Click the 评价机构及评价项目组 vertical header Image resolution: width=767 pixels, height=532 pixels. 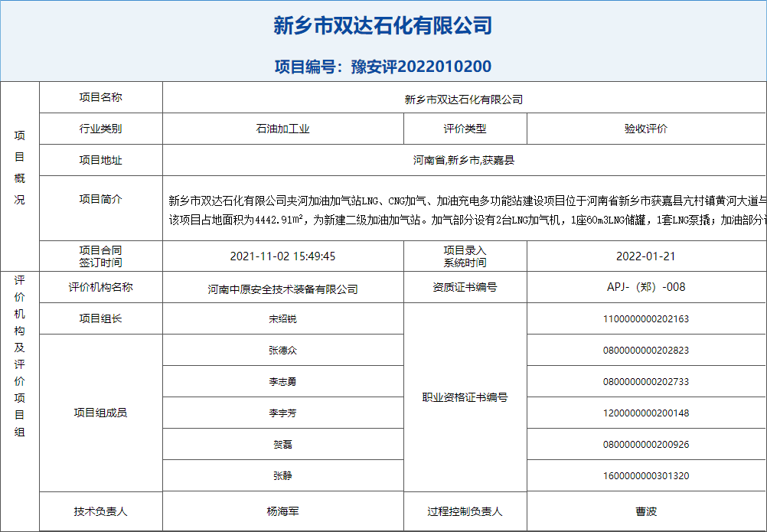pos(20,356)
